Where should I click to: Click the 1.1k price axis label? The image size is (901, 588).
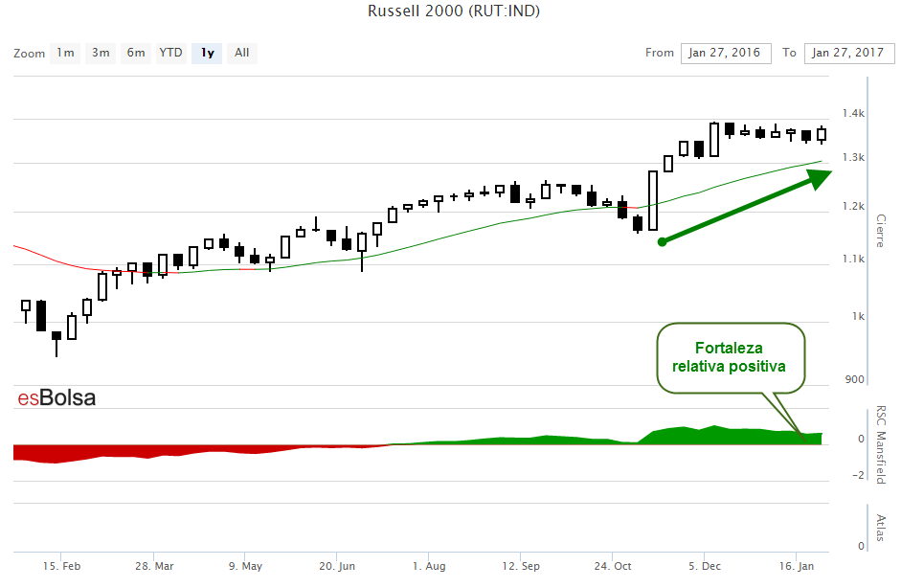coord(853,259)
